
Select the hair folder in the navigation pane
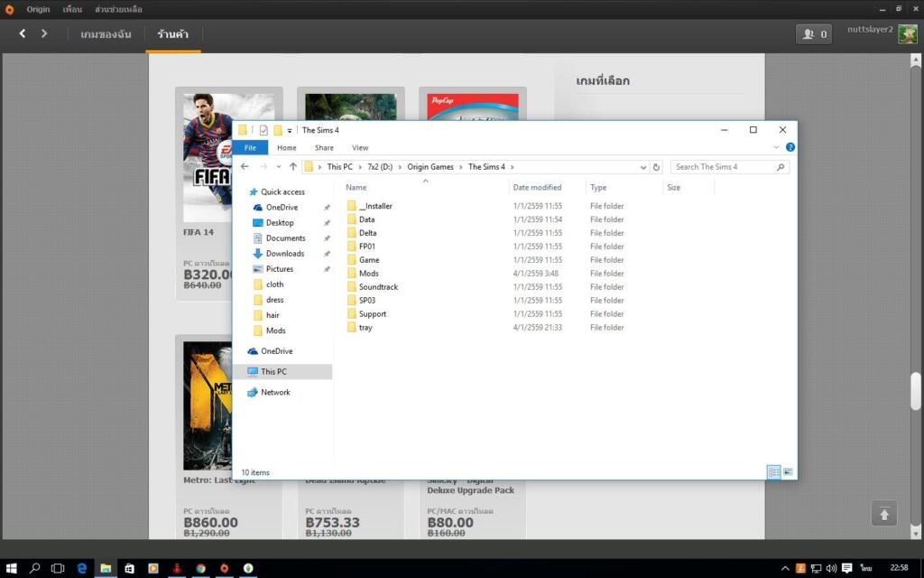click(x=273, y=315)
